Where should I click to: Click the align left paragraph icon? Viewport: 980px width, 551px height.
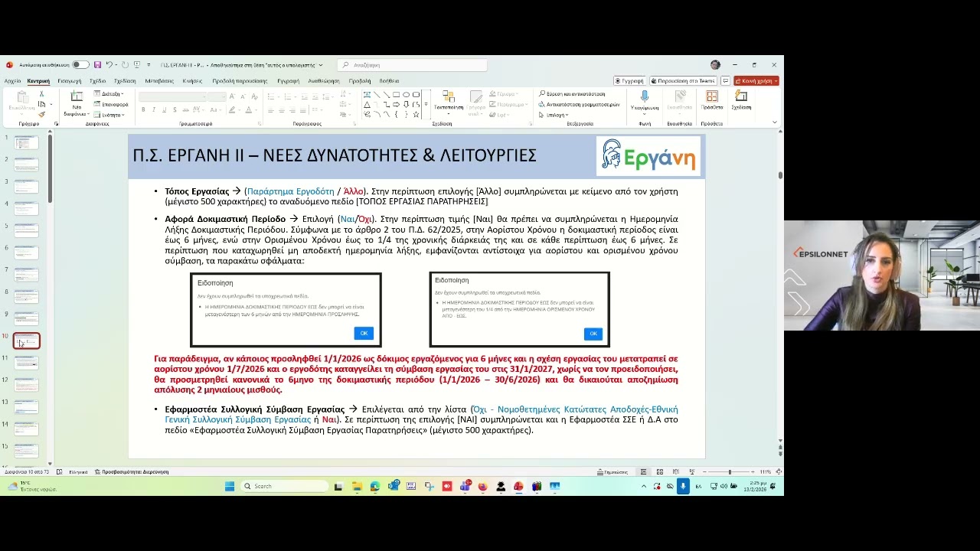[270, 110]
